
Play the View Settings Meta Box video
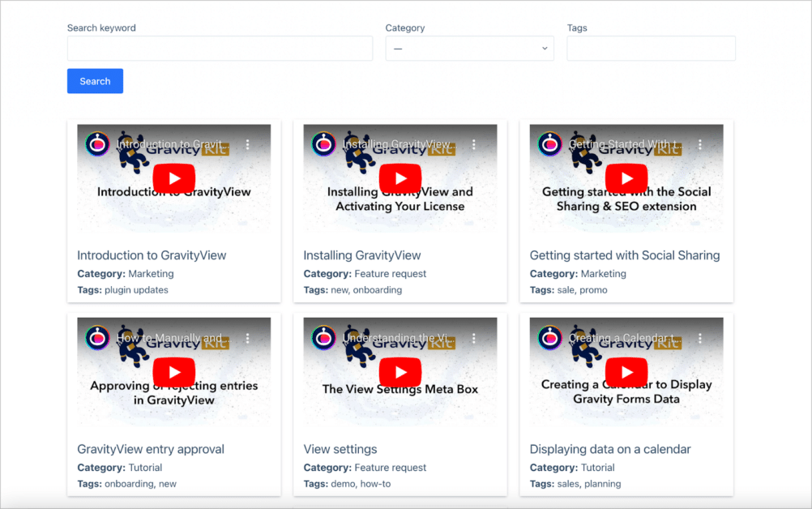(400, 372)
